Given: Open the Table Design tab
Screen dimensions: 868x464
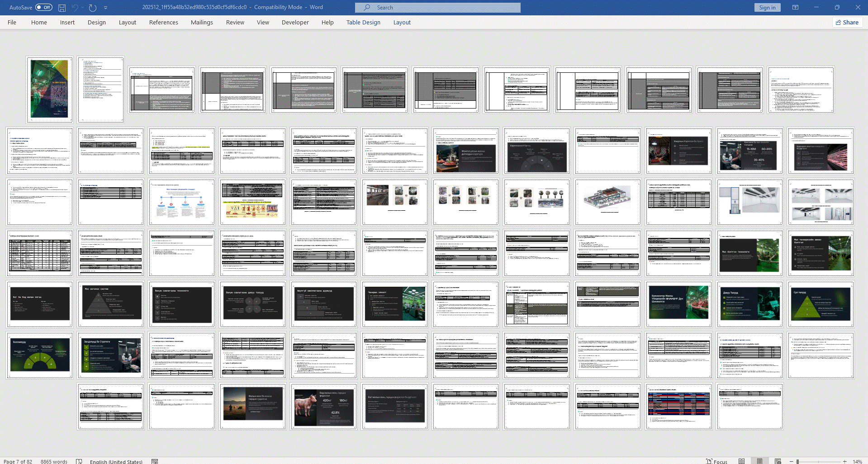Looking at the screenshot, I should click(x=363, y=22).
